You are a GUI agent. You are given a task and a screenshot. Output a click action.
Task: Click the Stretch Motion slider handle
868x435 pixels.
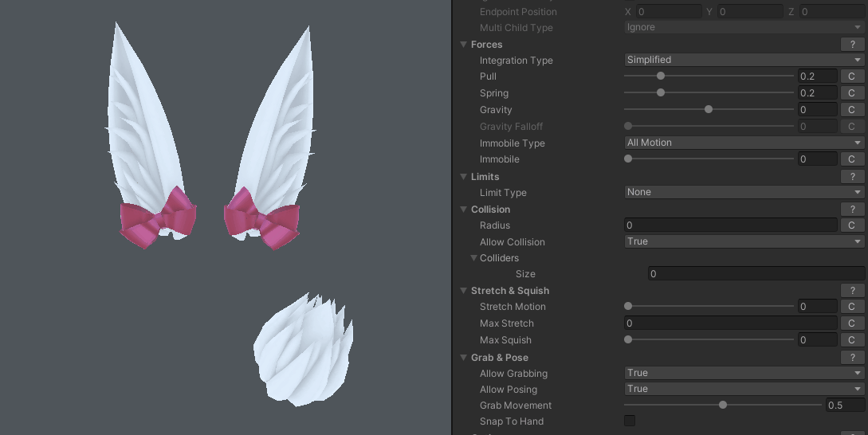point(628,305)
